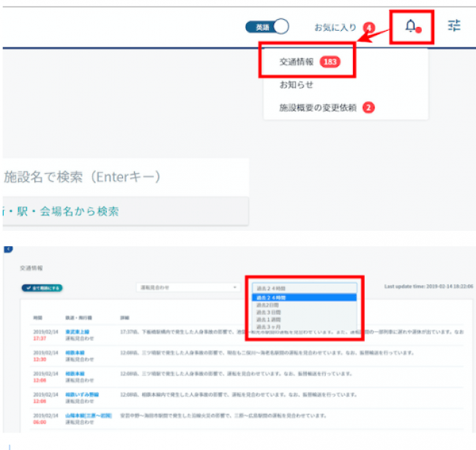
Task: Select 交通情報 in the notification menu
Action: tap(297, 62)
